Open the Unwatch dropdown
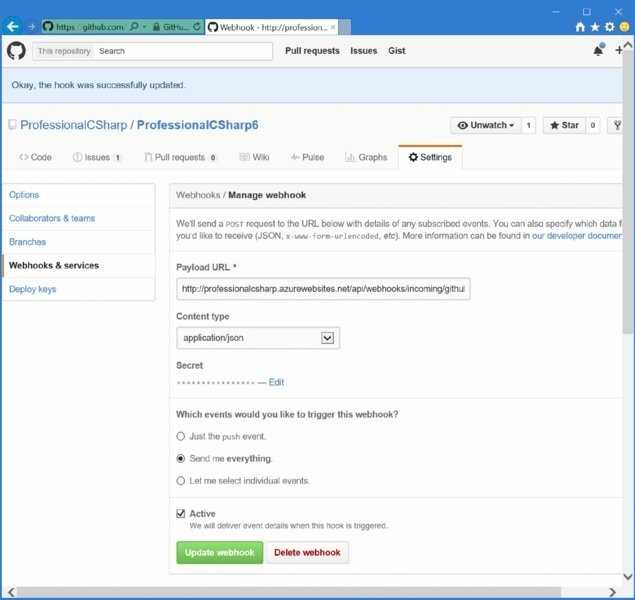 click(486, 125)
